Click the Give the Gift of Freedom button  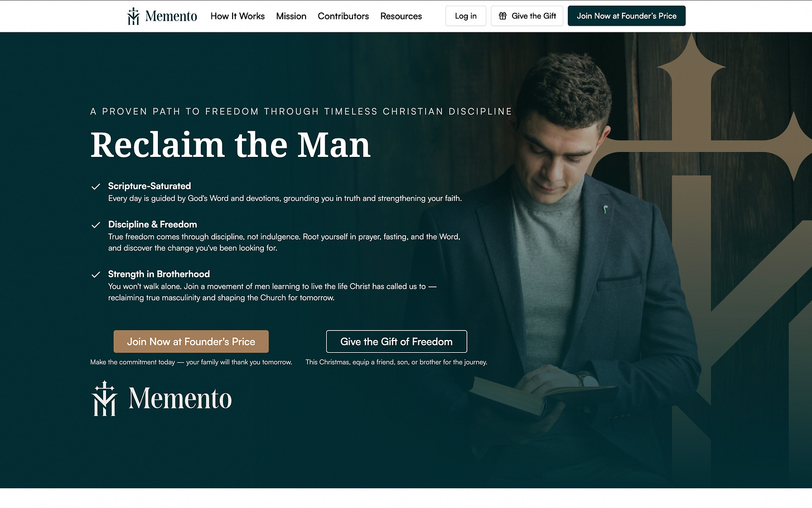397,342
